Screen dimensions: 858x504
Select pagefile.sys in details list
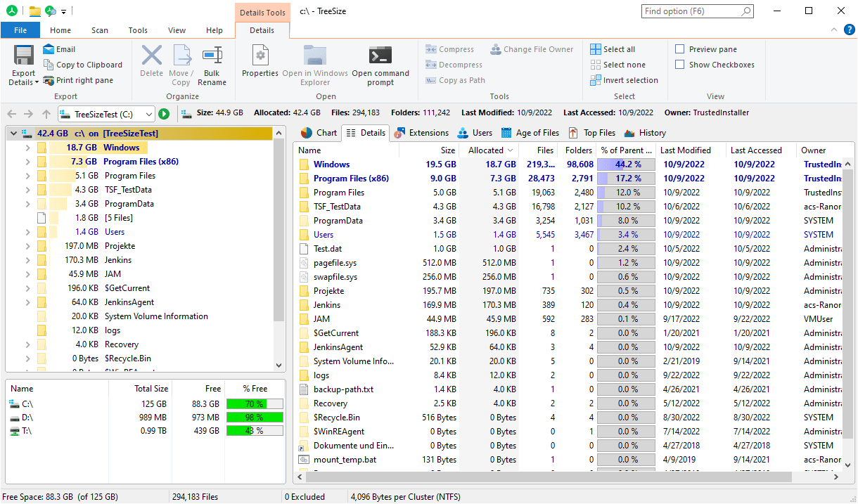(x=335, y=263)
